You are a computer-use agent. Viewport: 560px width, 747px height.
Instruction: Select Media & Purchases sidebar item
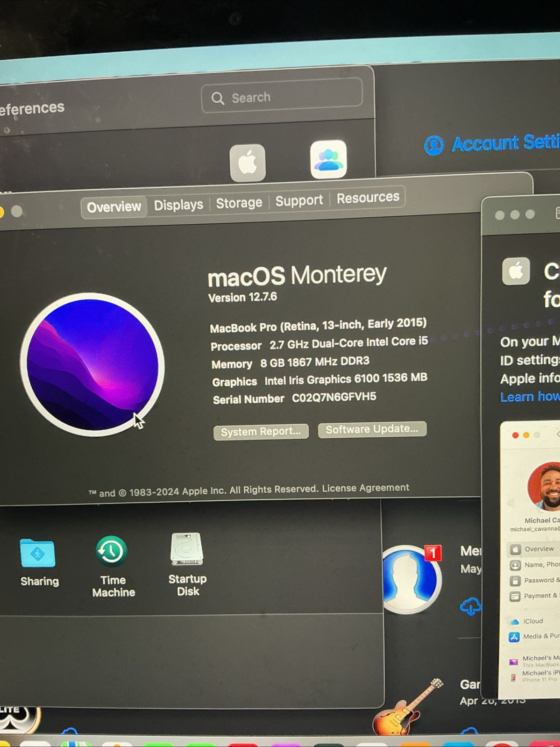click(535, 636)
